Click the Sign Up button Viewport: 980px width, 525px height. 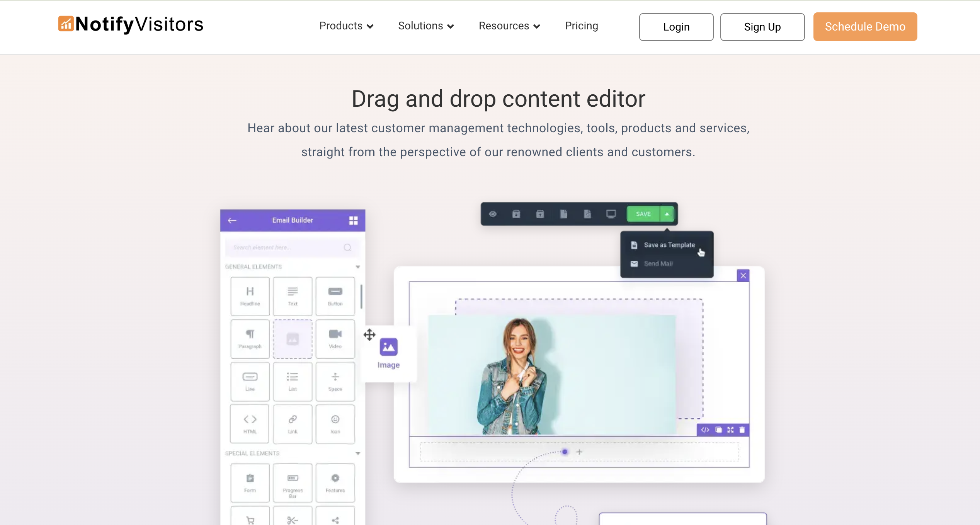click(762, 27)
